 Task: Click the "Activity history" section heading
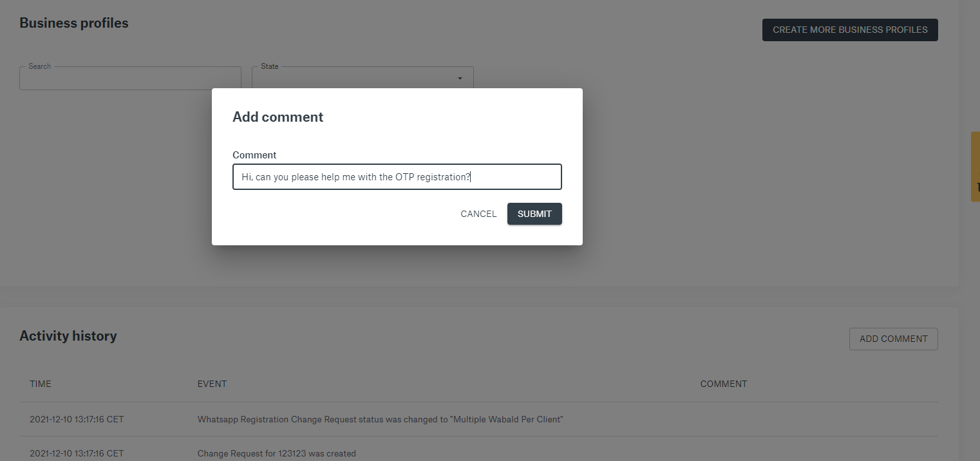[68, 335]
